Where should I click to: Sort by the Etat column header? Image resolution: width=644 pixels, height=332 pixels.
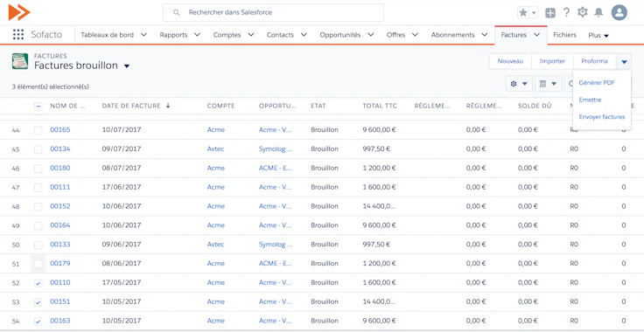(318, 106)
